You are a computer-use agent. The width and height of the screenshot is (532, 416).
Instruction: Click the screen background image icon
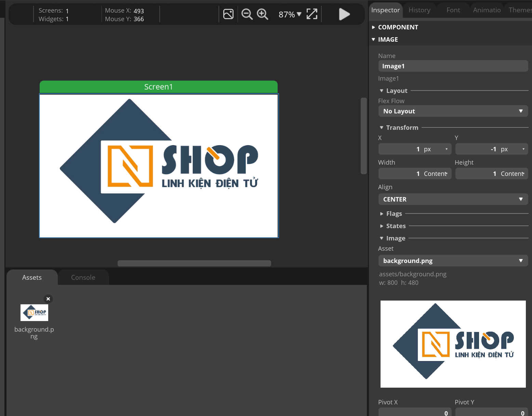coord(228,14)
